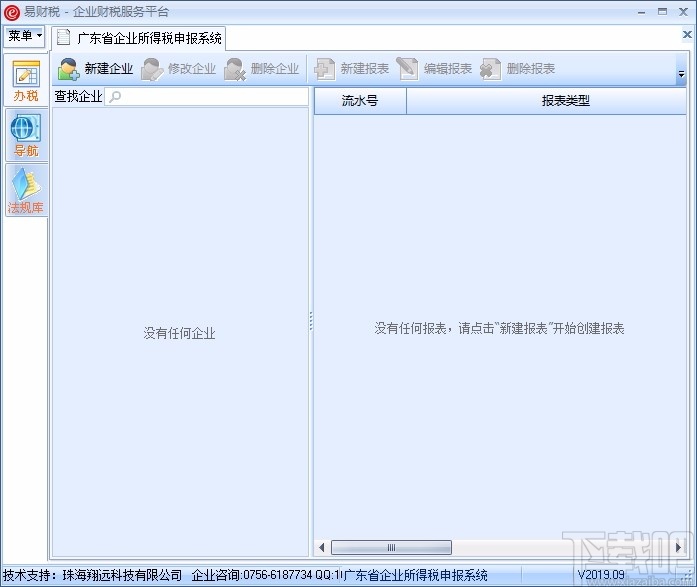Focus the 查找企业 search field
This screenshot has height=587, width=697.
pos(206,96)
